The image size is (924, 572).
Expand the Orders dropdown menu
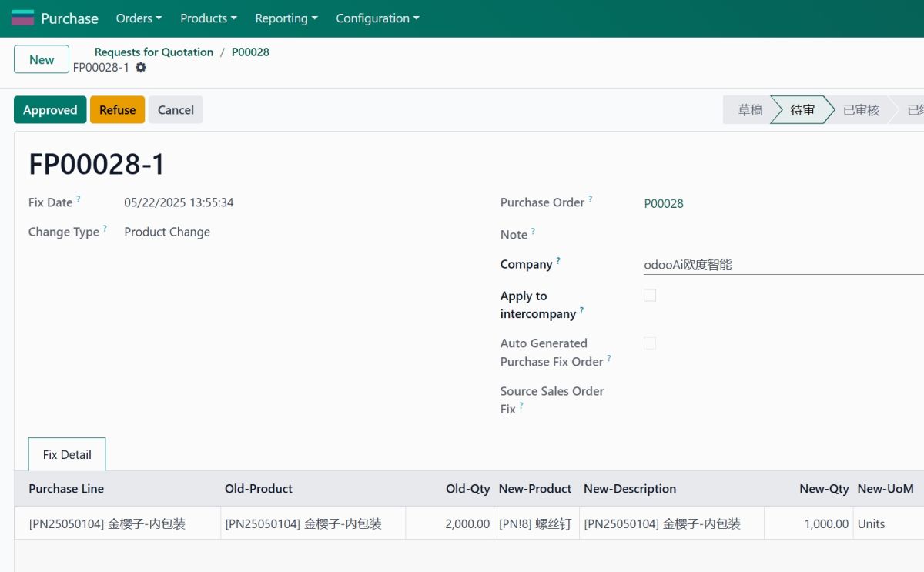click(139, 18)
